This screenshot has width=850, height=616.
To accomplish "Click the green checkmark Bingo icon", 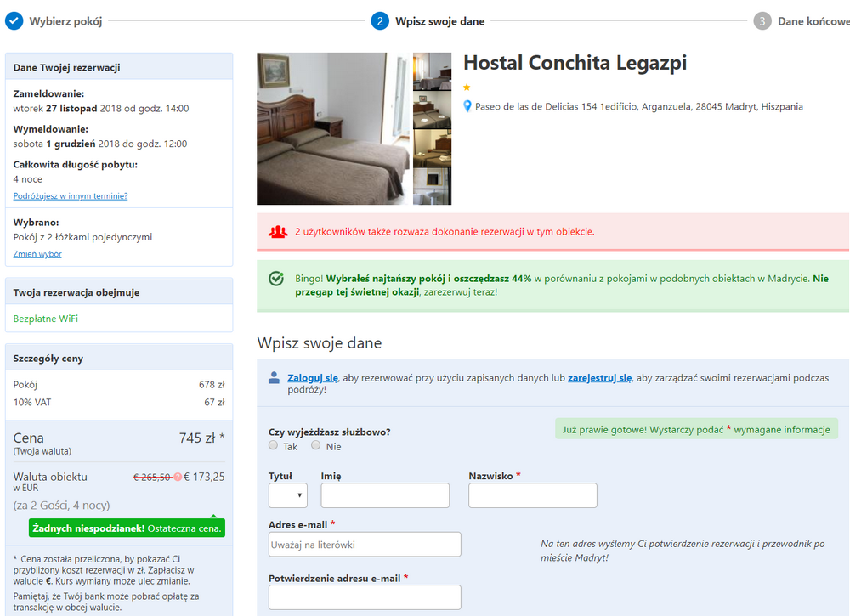I will [276, 279].
